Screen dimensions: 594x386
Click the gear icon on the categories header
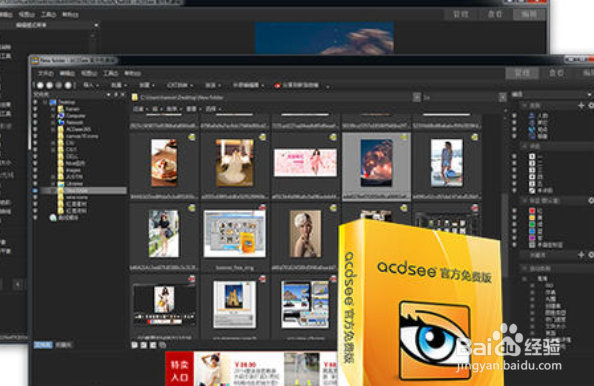click(x=591, y=105)
